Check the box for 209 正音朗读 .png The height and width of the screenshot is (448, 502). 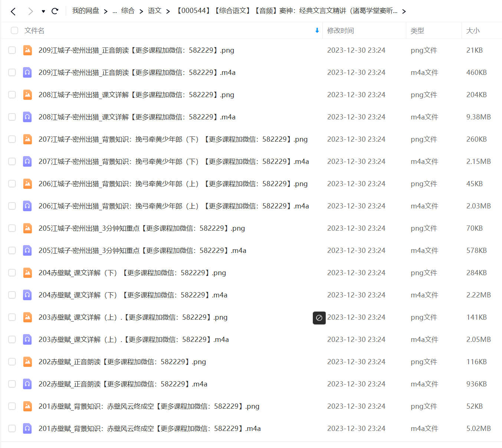click(x=12, y=50)
